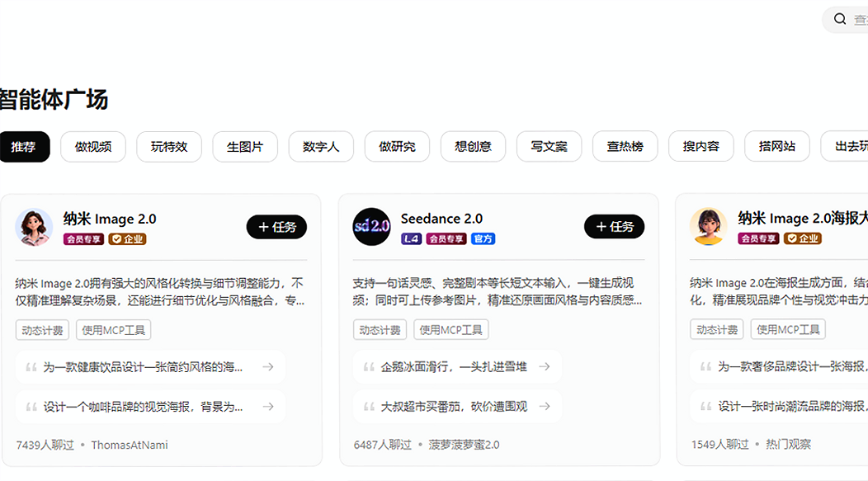Open the 纳米 Image 2.0 avatar
Screen dimensions: 868x481
click(x=34, y=227)
